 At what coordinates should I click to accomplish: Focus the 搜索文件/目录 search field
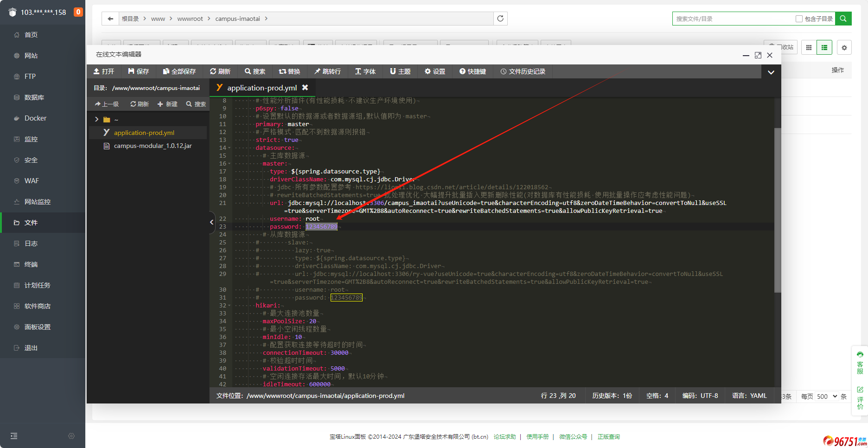tap(733, 19)
